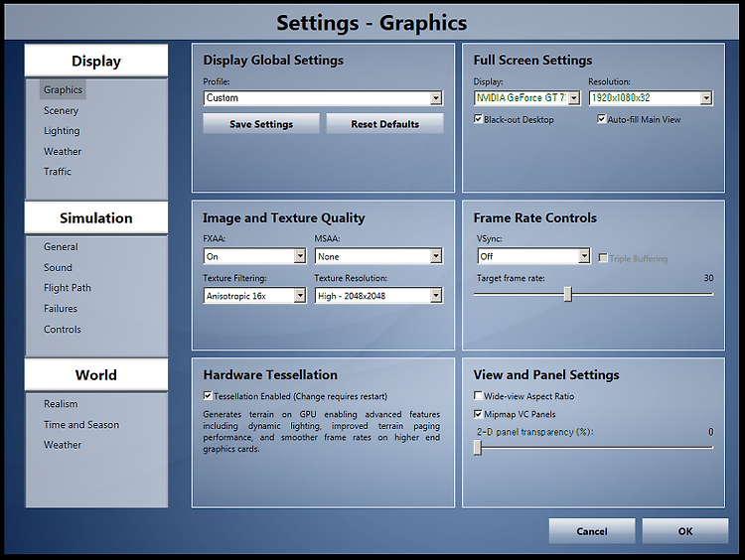This screenshot has width=745, height=560.
Task: Click the World section header
Action: coord(96,375)
